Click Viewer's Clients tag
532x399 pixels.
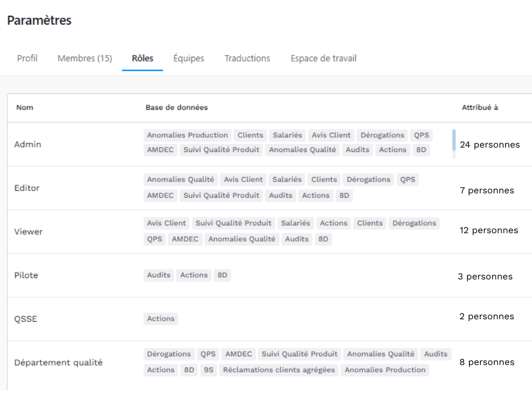(x=370, y=223)
